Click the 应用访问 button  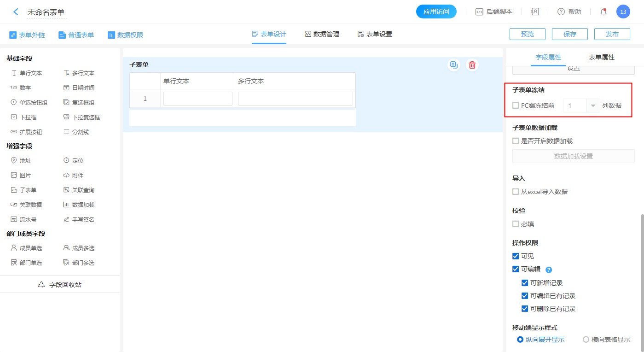pos(436,12)
